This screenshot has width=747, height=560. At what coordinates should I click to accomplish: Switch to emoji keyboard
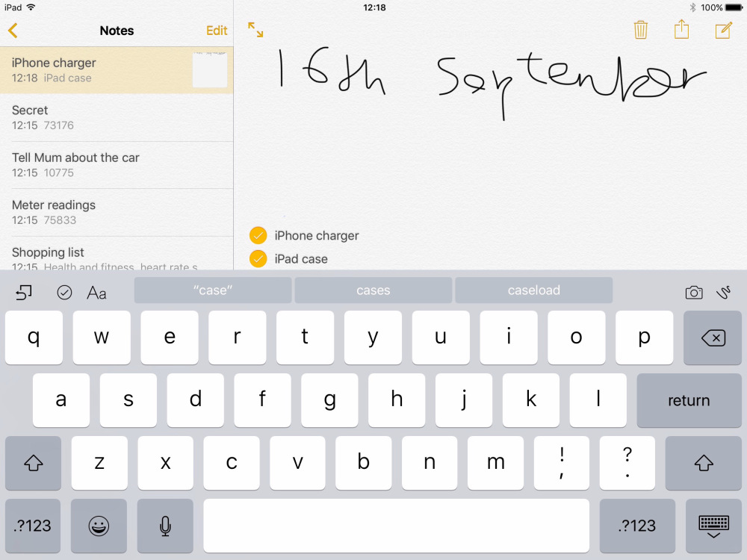[x=99, y=526]
